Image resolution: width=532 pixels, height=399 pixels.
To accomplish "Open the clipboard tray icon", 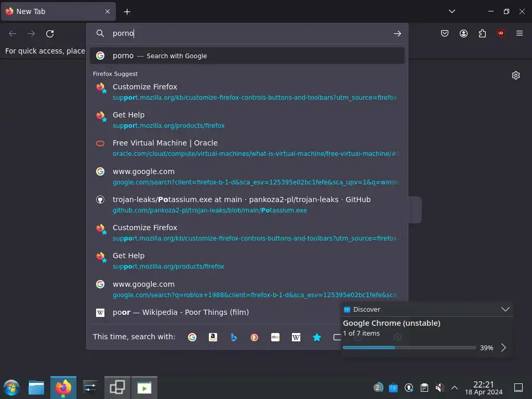I will [x=424, y=388].
